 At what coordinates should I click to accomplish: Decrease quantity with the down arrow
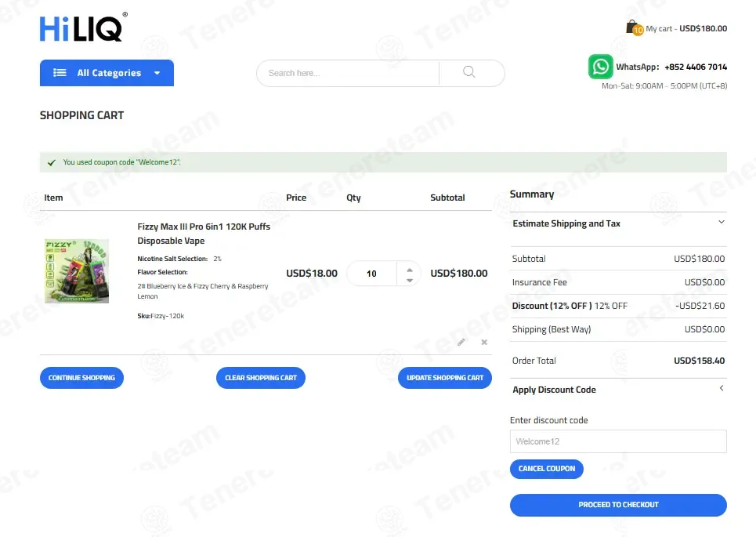[x=410, y=281]
